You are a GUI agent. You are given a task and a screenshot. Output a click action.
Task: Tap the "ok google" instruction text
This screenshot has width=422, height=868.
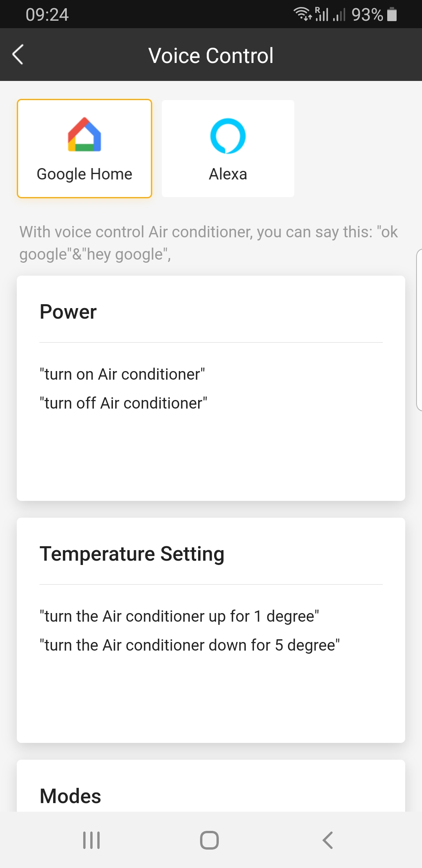click(x=209, y=243)
